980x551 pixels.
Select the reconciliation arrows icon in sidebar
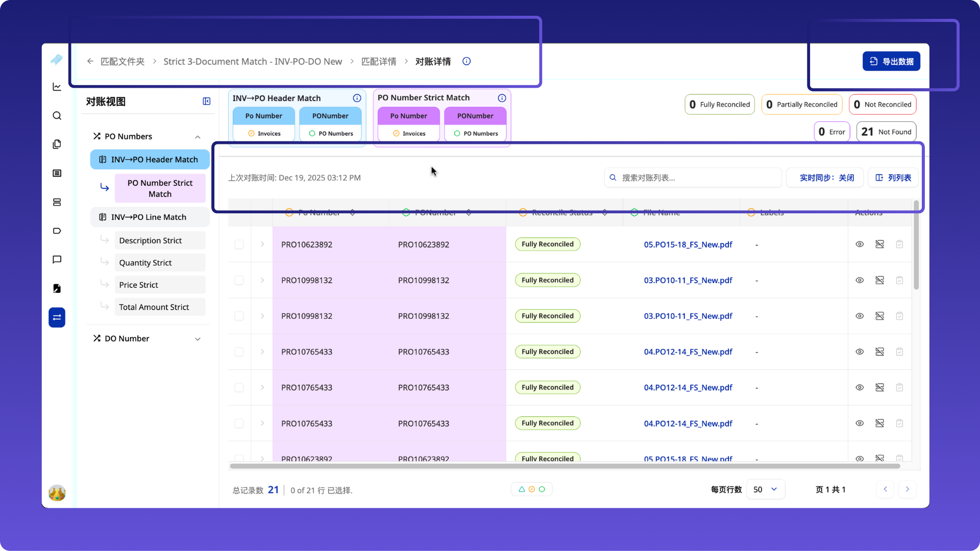click(x=57, y=317)
